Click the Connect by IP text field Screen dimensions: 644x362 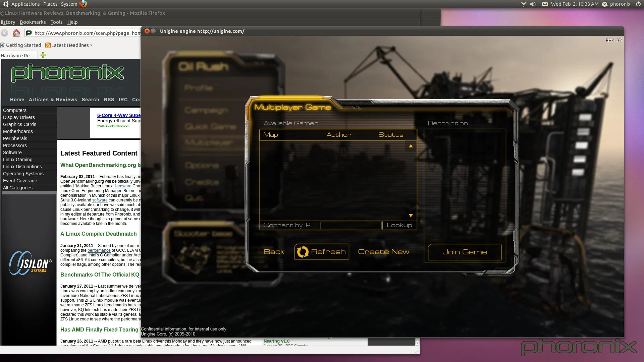pyautogui.click(x=351, y=225)
